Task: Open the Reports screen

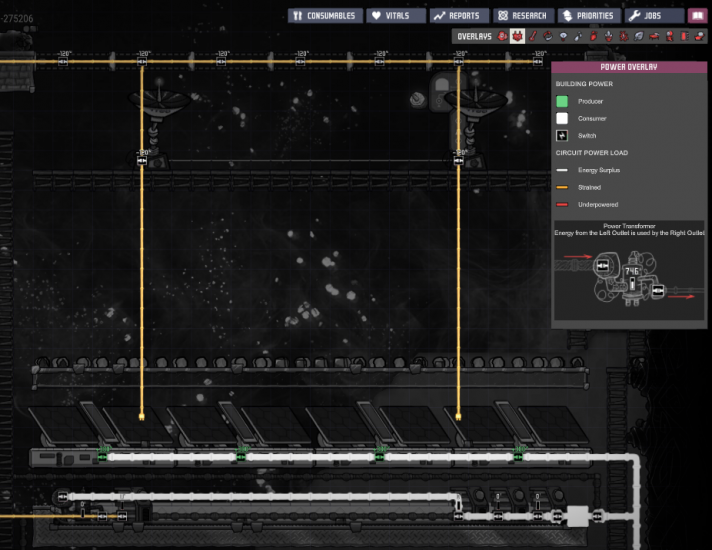Action: (459, 15)
